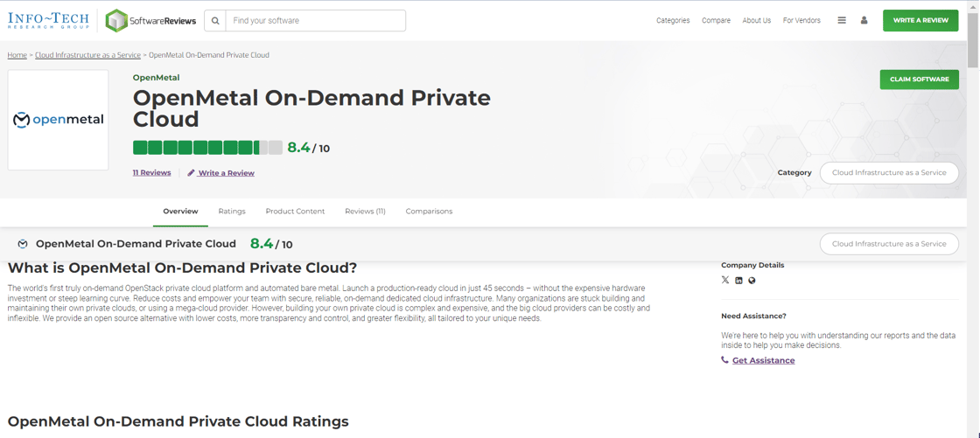The image size is (980, 438).
Task: Click the Info-Tech Research Group logo
Action: (x=48, y=20)
